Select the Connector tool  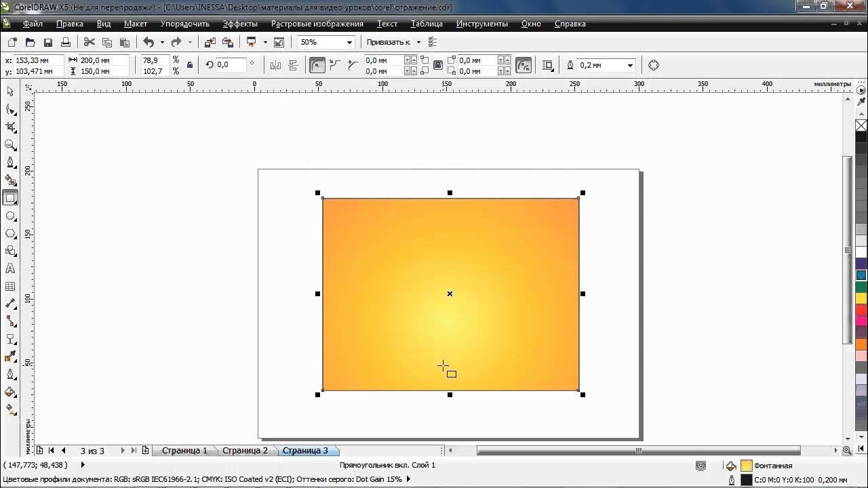10,321
